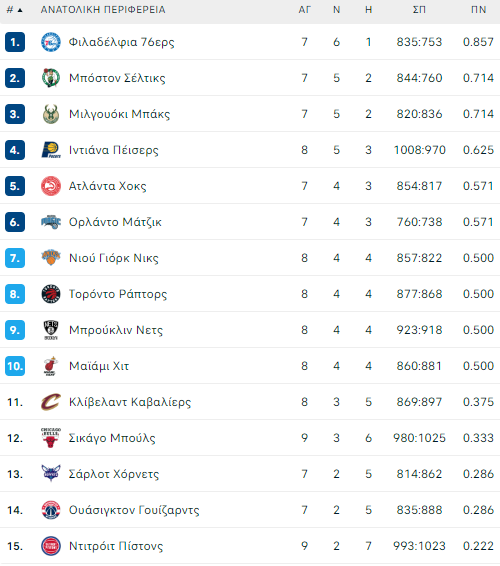Sort standings by ΣΠ column header
The width and height of the screenshot is (500, 566).
click(x=419, y=10)
